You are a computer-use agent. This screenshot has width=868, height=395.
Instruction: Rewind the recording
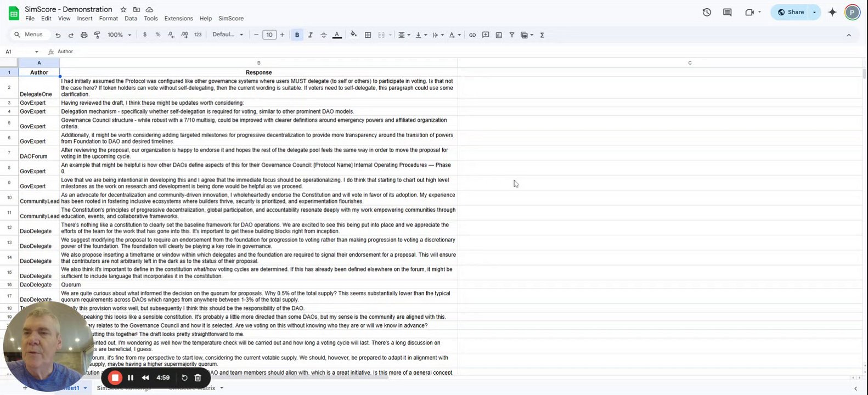tap(145, 377)
